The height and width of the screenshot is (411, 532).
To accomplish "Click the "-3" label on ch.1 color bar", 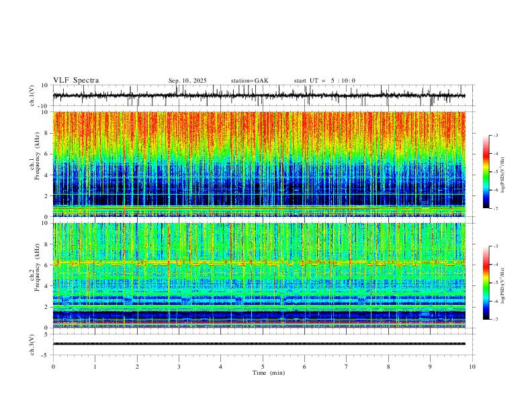I will coord(496,135).
